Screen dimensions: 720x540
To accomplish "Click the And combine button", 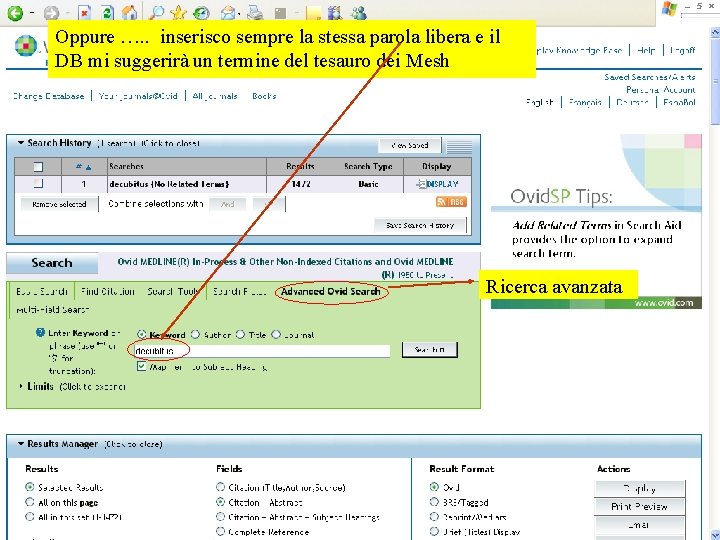I will pyautogui.click(x=228, y=204).
